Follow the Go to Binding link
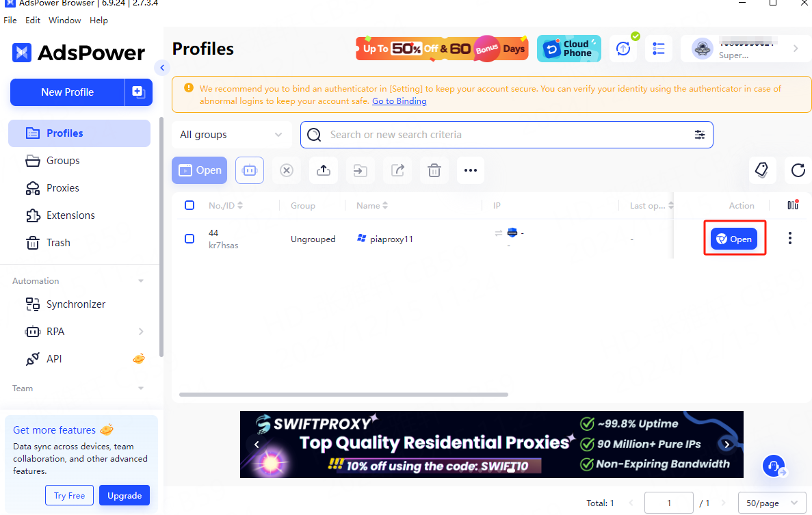The width and height of the screenshot is (812, 515). pos(399,101)
